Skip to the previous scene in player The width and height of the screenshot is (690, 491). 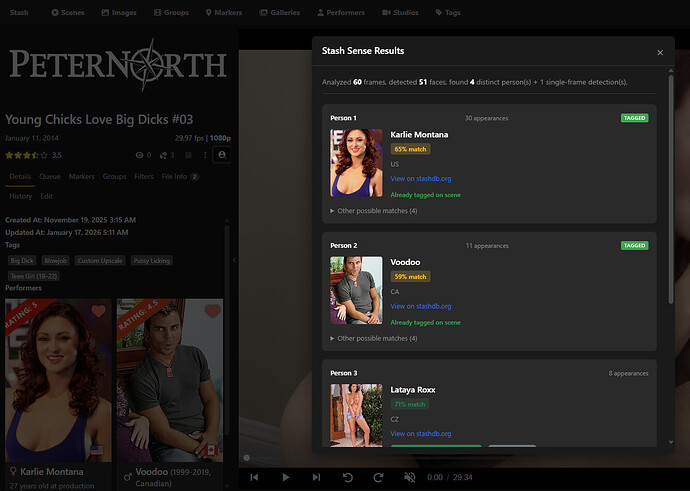point(254,478)
